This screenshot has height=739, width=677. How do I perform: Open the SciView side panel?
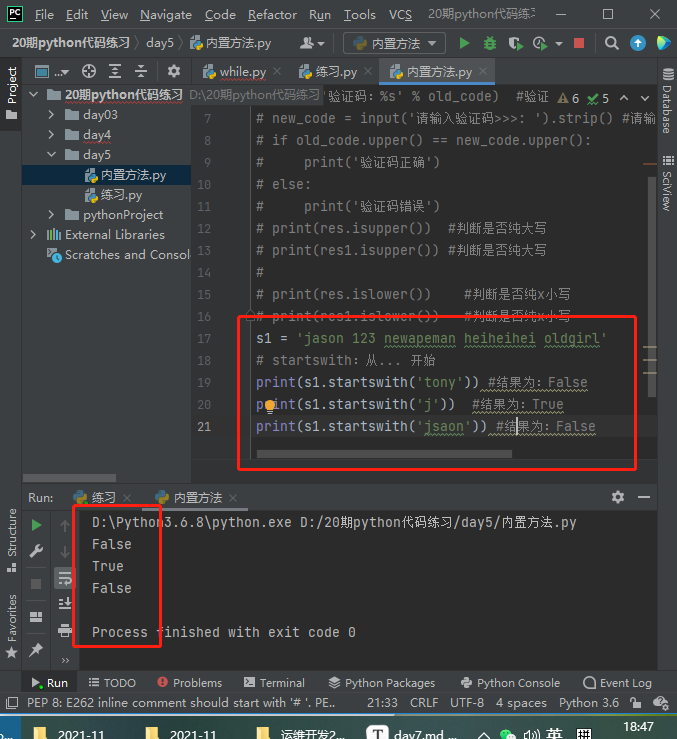click(x=667, y=183)
